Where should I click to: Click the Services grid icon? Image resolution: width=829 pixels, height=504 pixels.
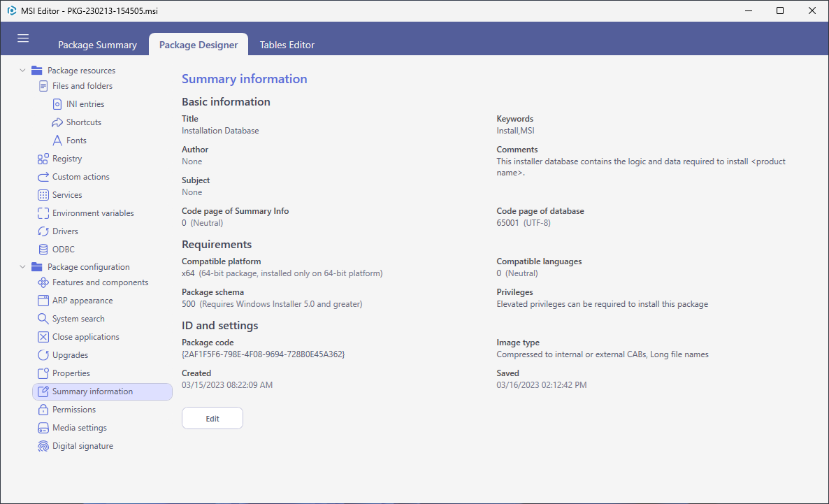click(x=43, y=195)
